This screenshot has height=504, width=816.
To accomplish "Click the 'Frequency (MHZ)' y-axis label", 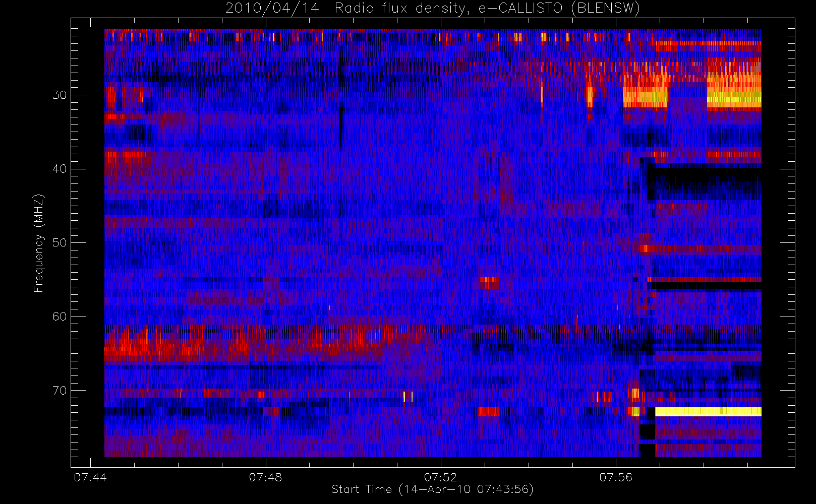I will (x=39, y=243).
